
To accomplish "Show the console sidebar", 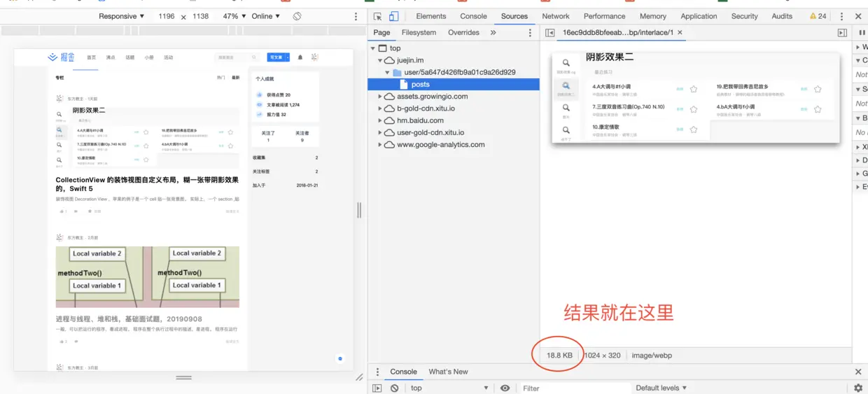I will pyautogui.click(x=377, y=388).
